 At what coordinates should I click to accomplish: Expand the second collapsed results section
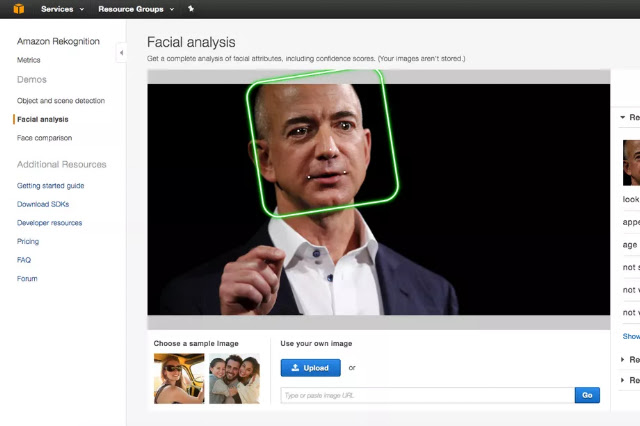coord(622,359)
